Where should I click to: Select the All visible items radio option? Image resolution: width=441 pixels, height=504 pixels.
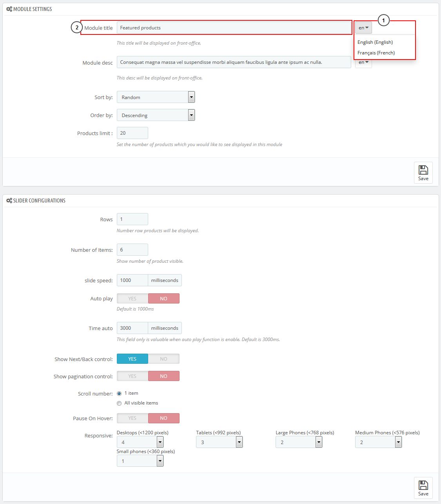click(119, 403)
